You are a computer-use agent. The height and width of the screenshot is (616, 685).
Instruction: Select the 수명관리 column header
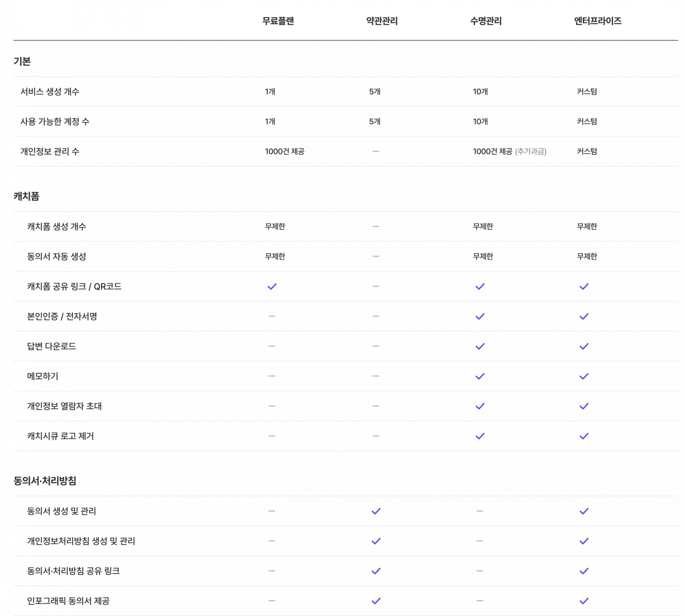click(x=486, y=21)
